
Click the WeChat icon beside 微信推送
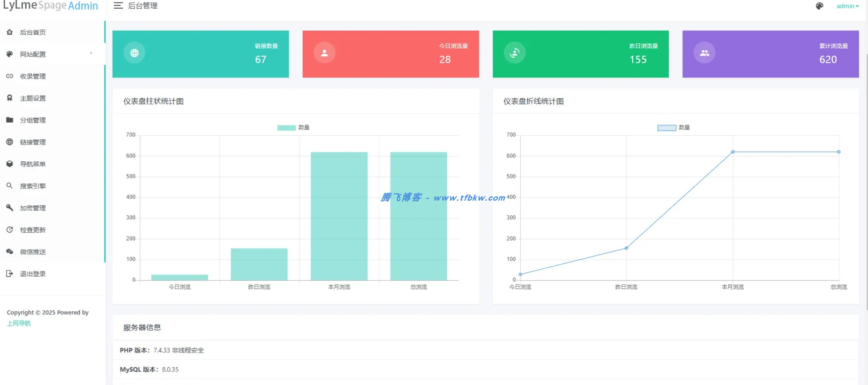click(x=10, y=252)
